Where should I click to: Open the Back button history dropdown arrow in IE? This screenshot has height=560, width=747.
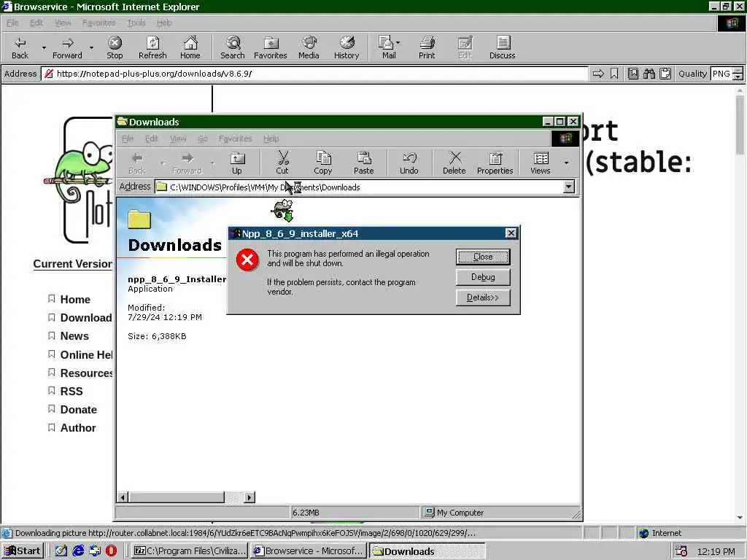click(x=44, y=47)
